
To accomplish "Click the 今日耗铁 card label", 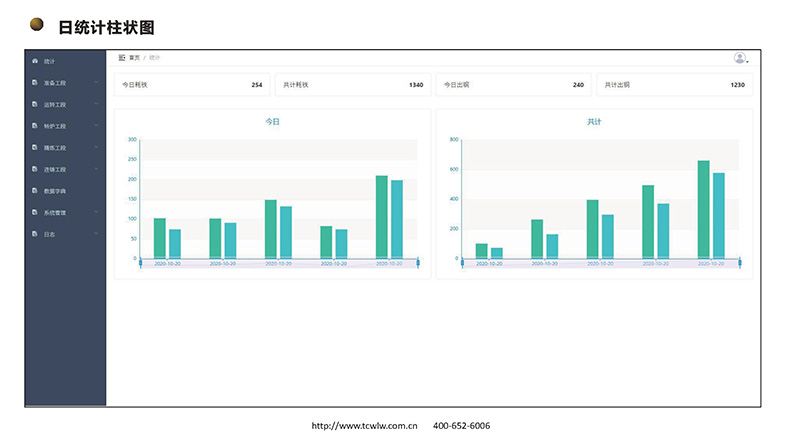I will pos(135,85).
